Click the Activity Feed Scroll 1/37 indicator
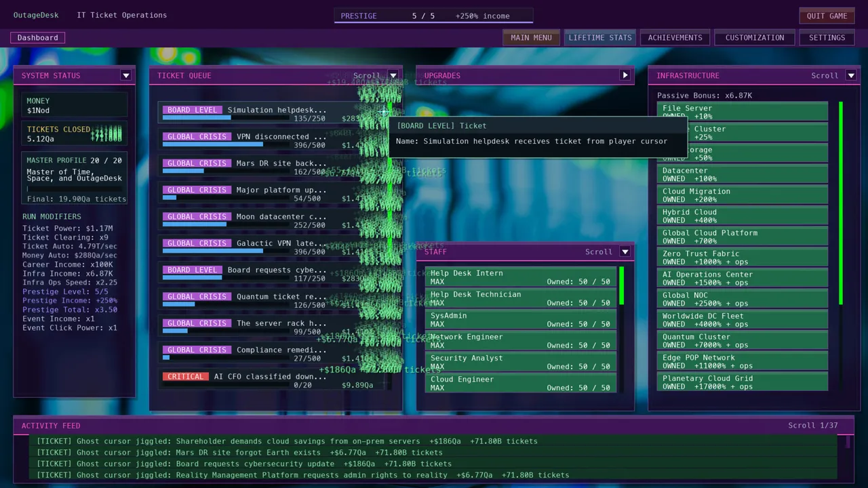 [813, 426]
